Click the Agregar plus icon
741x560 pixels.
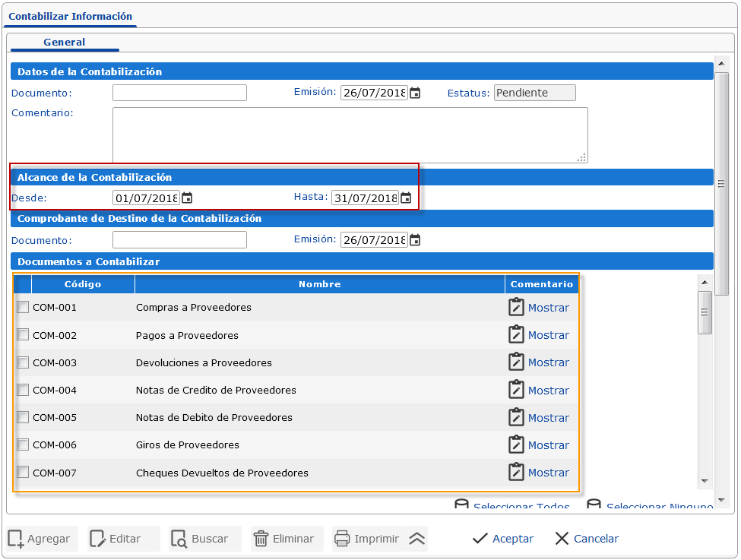pos(16,539)
